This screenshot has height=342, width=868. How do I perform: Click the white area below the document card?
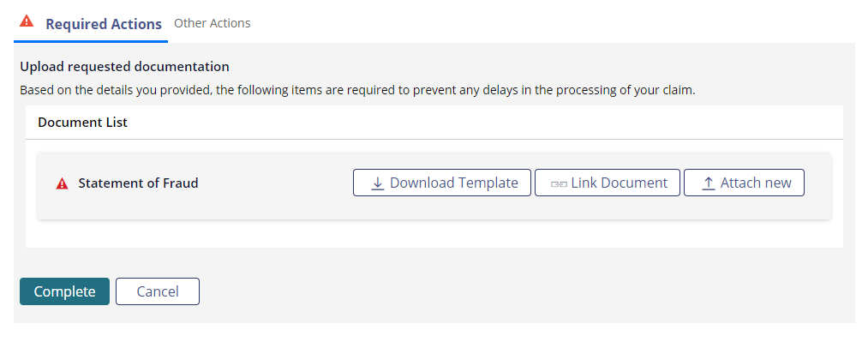pos(434,233)
